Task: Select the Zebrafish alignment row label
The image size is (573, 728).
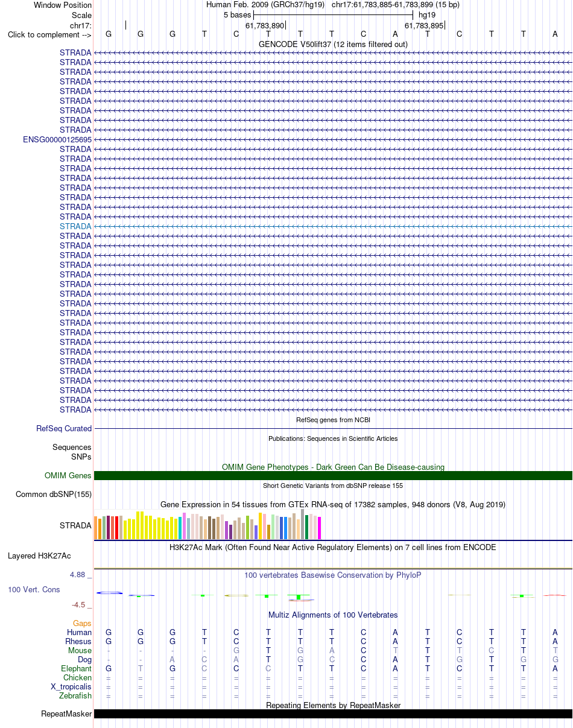Action: tap(75, 696)
